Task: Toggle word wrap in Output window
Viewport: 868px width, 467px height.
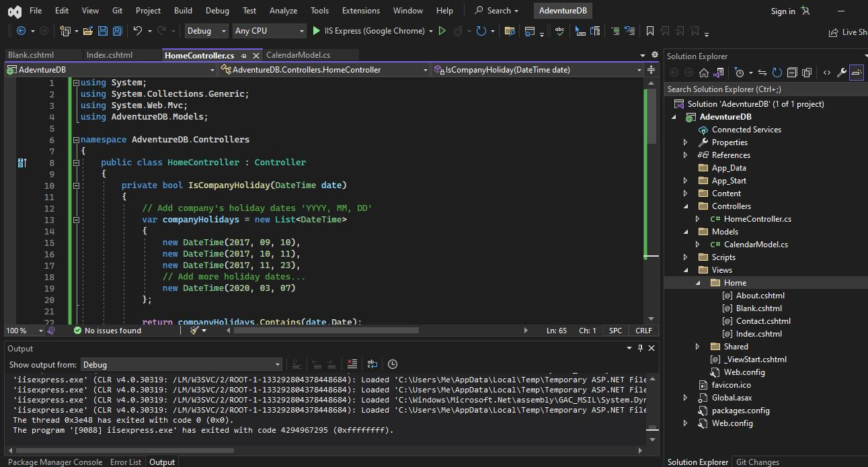Action: pyautogui.click(x=372, y=364)
